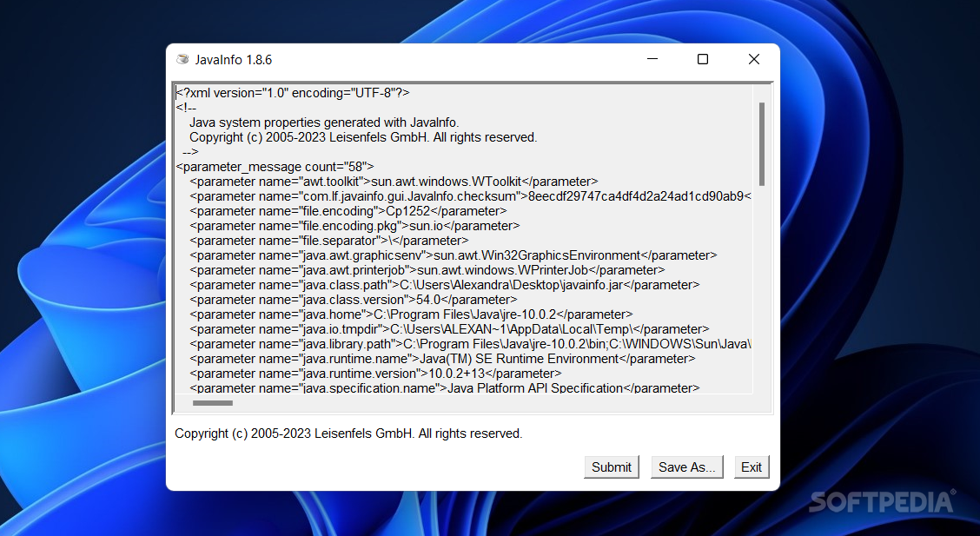980x536 pixels.
Task: Click the parameter_message count="58" line
Action: 275,167
